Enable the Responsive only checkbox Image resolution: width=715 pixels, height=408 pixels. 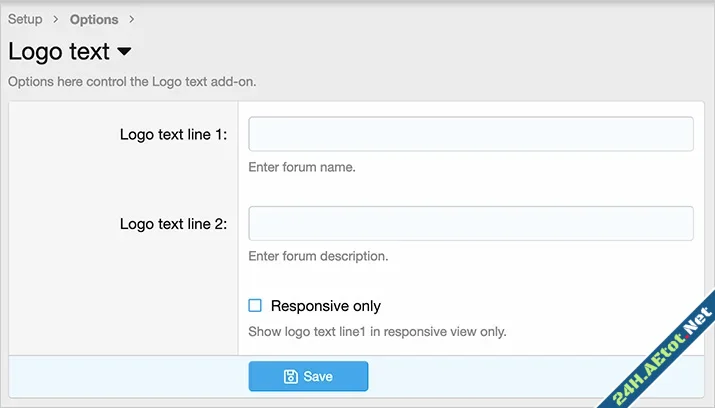[x=255, y=306]
